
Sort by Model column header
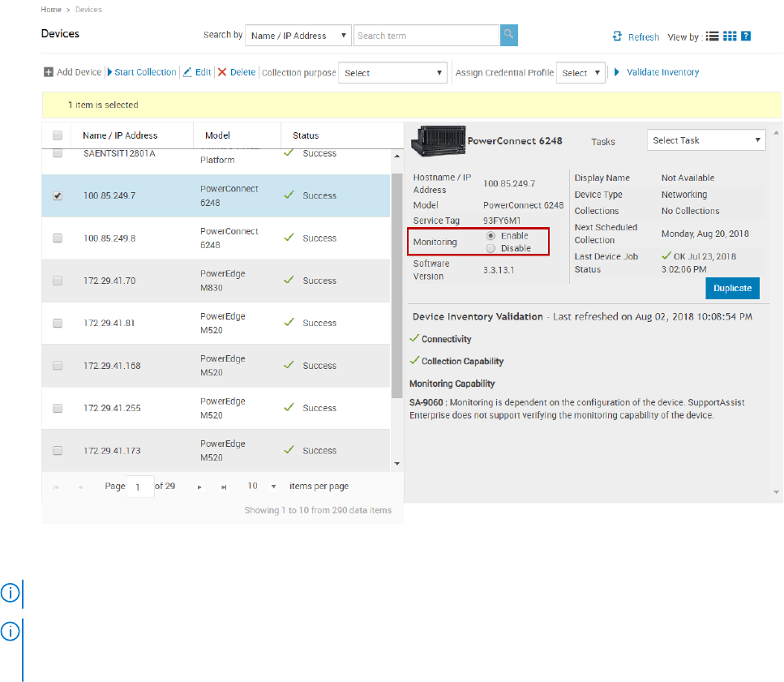coord(217,135)
